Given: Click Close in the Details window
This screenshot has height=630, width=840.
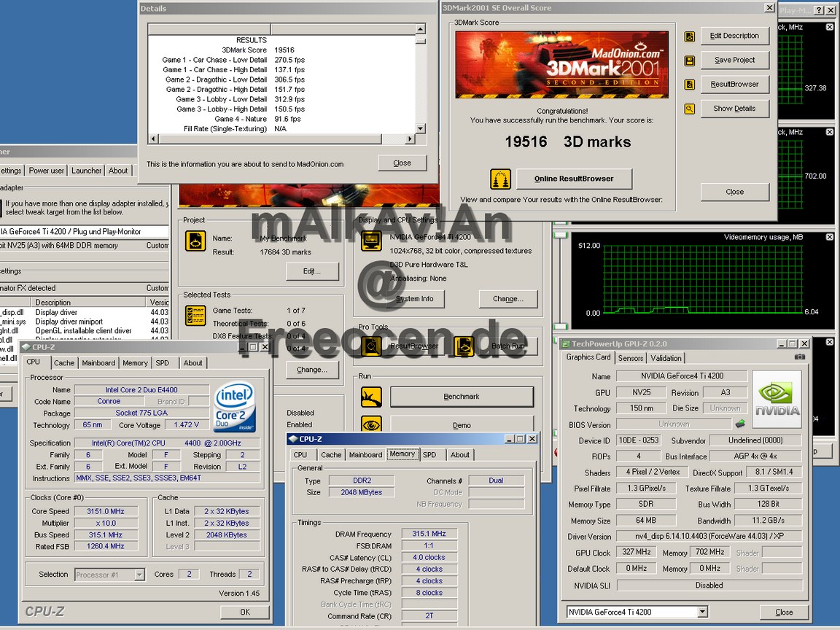Looking at the screenshot, I should (402, 163).
